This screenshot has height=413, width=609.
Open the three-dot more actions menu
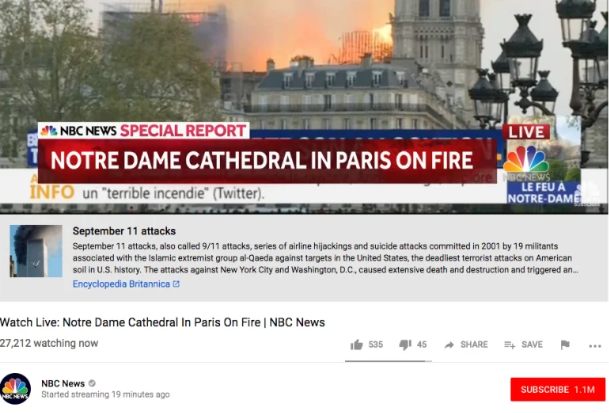pyautogui.click(x=595, y=346)
